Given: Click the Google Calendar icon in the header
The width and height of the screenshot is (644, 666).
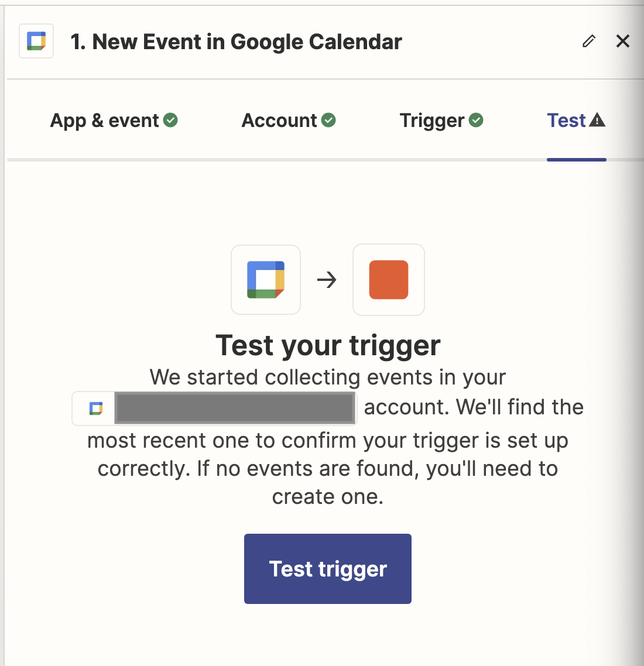Looking at the screenshot, I should pyautogui.click(x=36, y=41).
